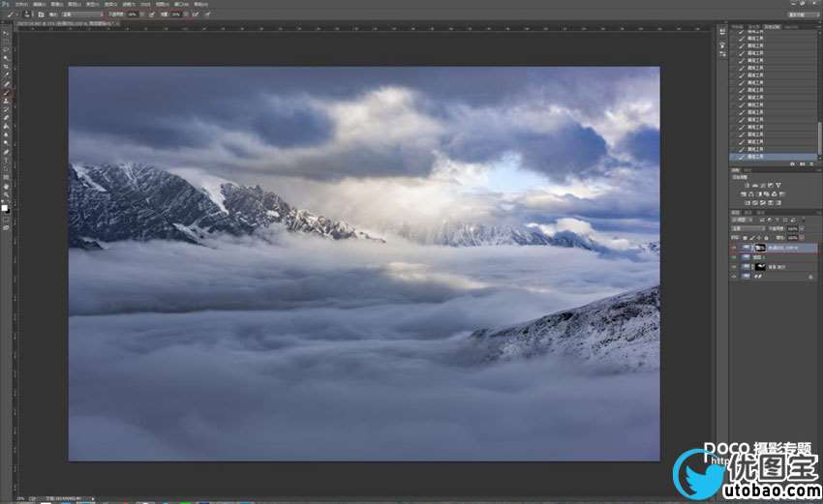
Task: Click the layer mask thumbnail of top layer
Action: coord(761,249)
